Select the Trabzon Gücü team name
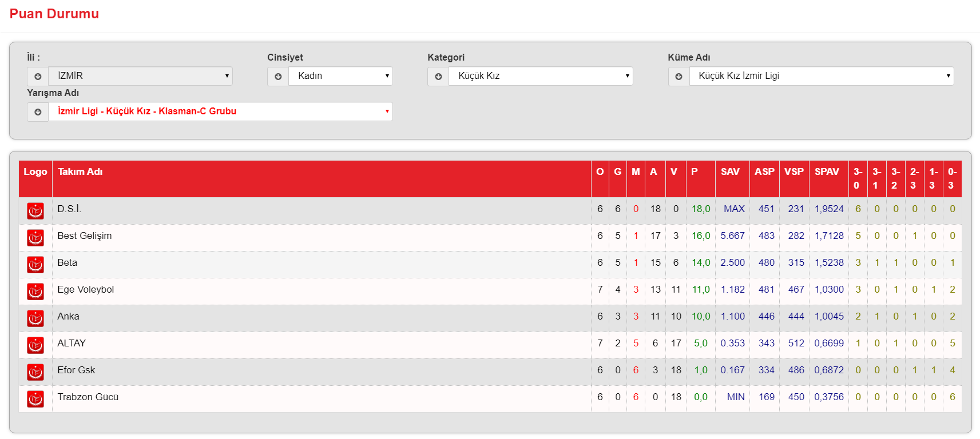This screenshot has height=439, width=980. [x=88, y=397]
